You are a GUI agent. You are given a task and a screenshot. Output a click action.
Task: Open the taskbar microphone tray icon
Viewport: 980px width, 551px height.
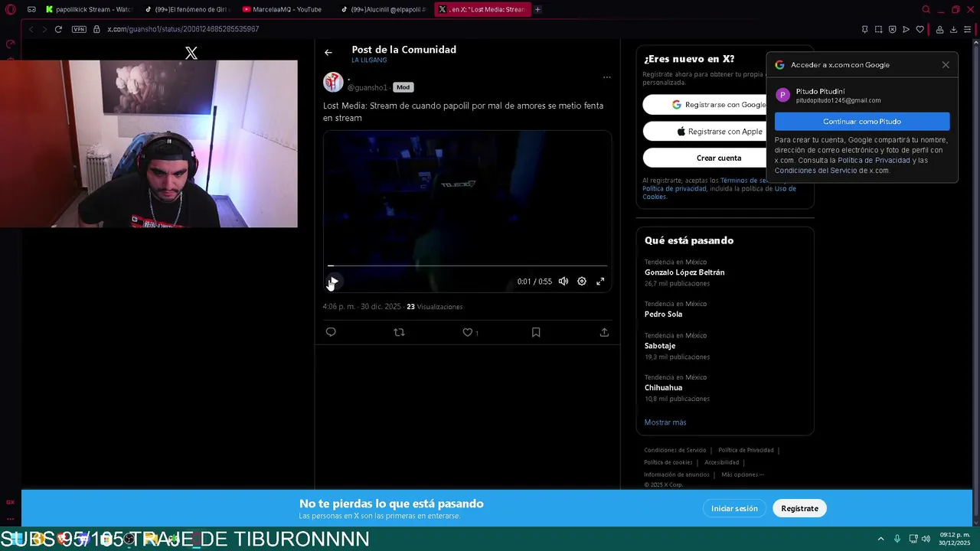(x=897, y=539)
